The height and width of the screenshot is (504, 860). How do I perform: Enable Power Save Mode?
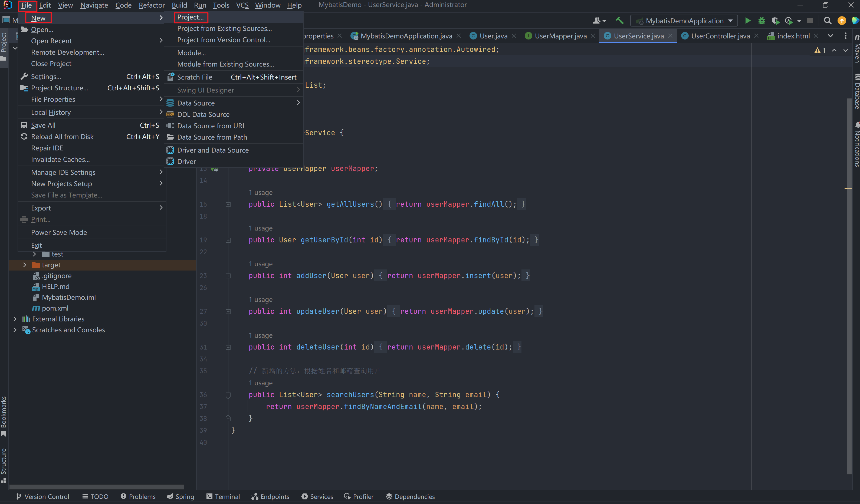point(59,232)
